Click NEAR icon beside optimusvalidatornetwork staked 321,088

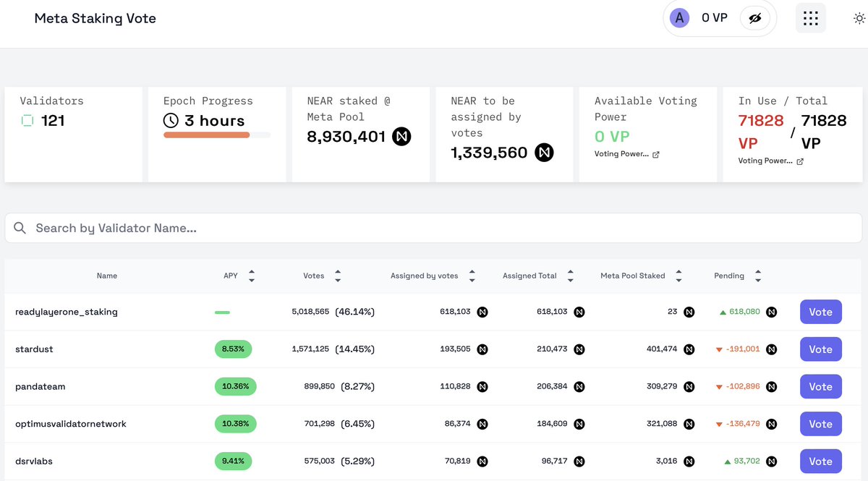[x=689, y=424]
